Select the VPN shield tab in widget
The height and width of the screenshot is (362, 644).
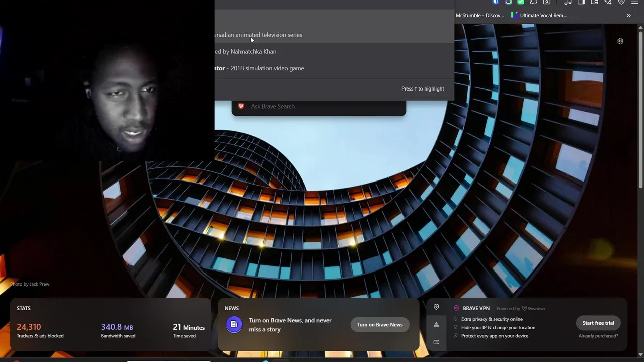tap(436, 307)
